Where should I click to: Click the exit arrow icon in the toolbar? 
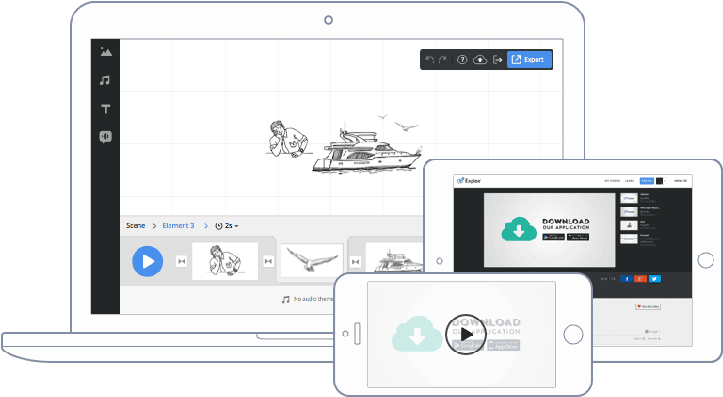point(498,59)
